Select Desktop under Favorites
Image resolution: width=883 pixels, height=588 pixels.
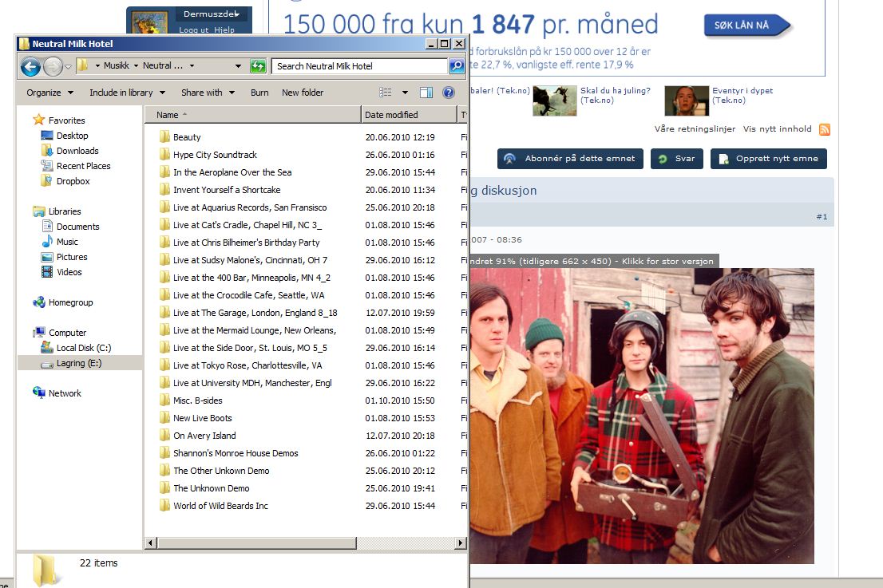coord(72,136)
